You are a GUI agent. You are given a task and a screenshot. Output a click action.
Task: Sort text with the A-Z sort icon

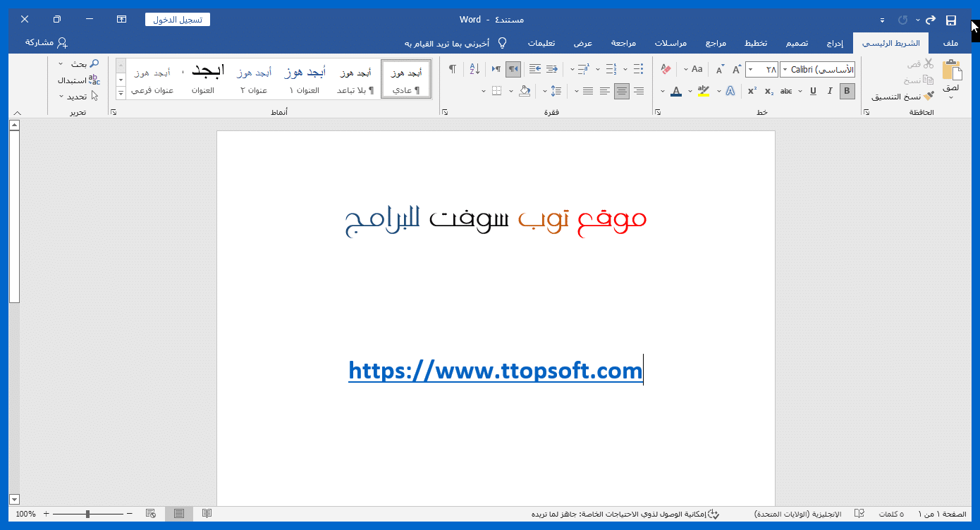474,69
